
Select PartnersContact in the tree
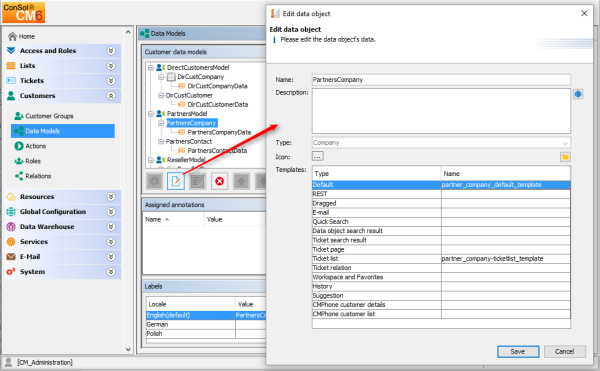(x=189, y=141)
